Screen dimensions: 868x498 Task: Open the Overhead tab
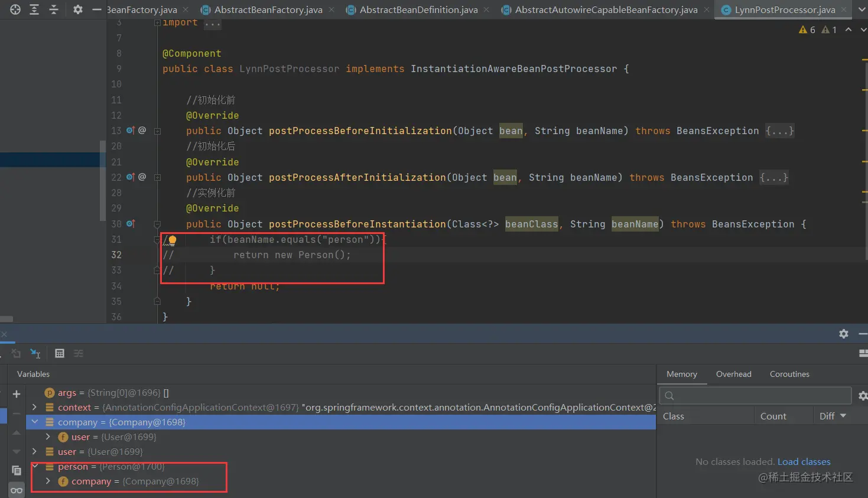pos(734,374)
